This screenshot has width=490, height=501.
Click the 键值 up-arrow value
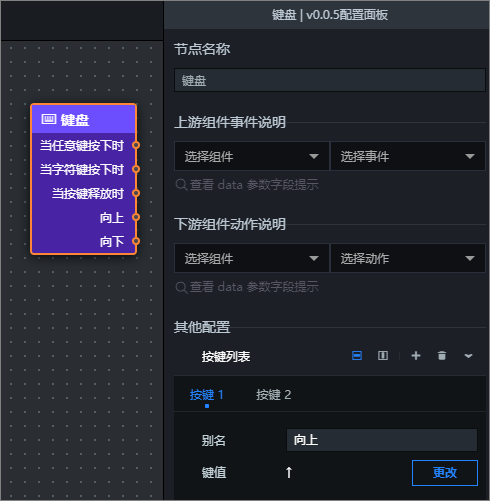[289, 472]
